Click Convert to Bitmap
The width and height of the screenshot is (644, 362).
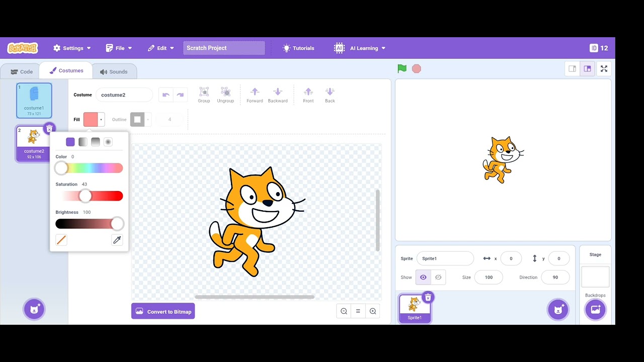tap(163, 312)
